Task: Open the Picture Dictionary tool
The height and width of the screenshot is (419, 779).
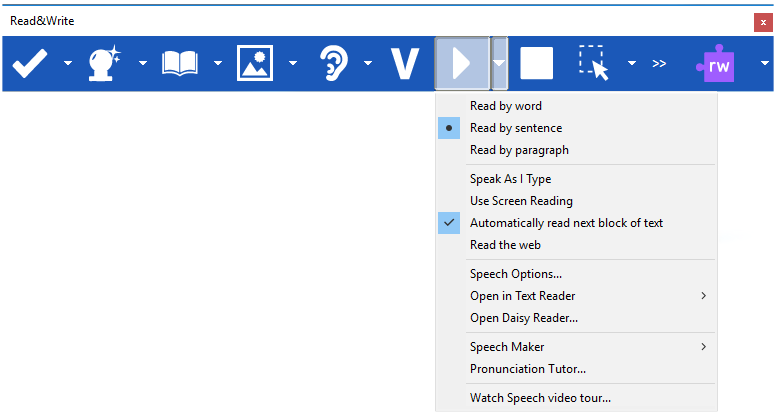Action: [254, 63]
